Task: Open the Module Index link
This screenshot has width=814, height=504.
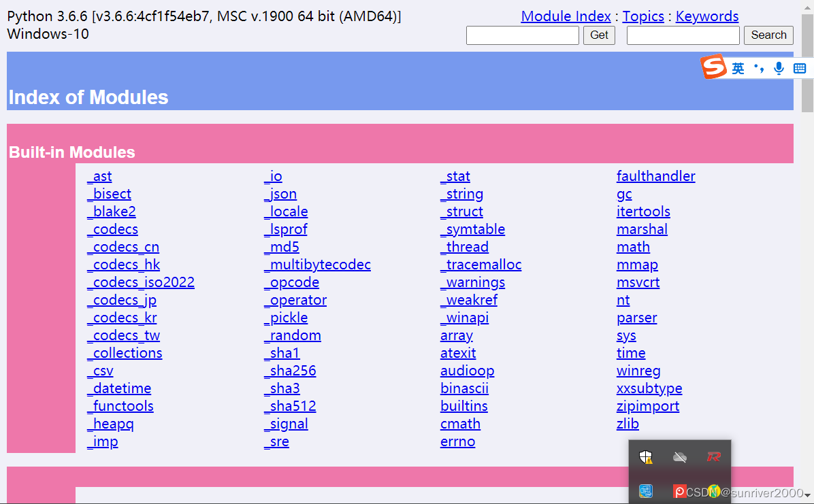Action: pyautogui.click(x=566, y=16)
